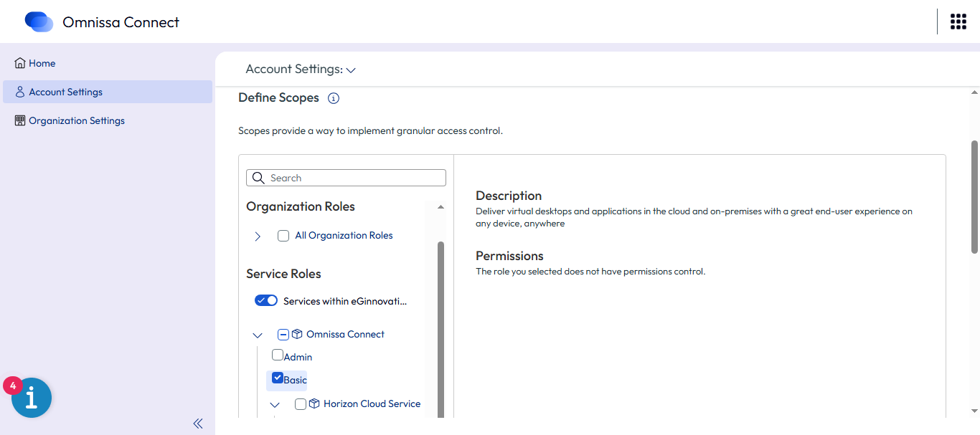Open the Account Settings dropdown header

[301, 70]
